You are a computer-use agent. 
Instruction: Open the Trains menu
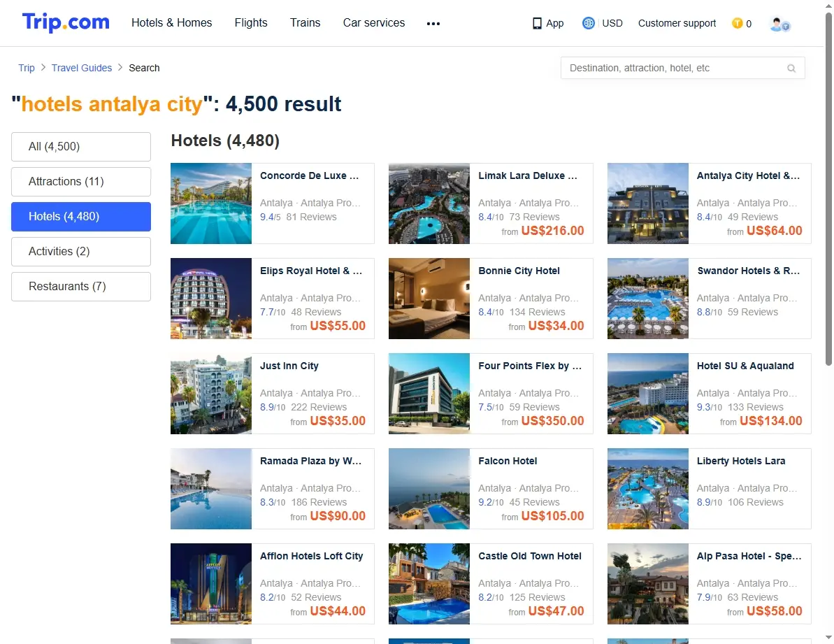pos(305,23)
